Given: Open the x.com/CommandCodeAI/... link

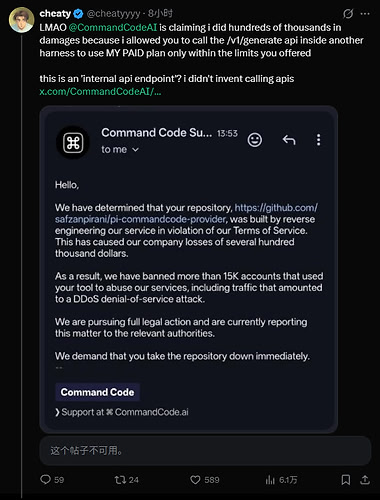Looking at the screenshot, I should pos(100,91).
